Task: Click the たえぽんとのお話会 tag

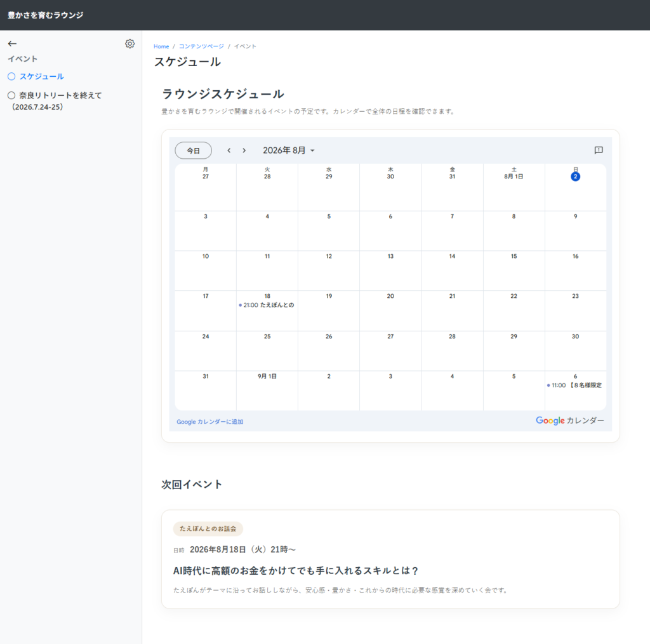Action: [208, 528]
